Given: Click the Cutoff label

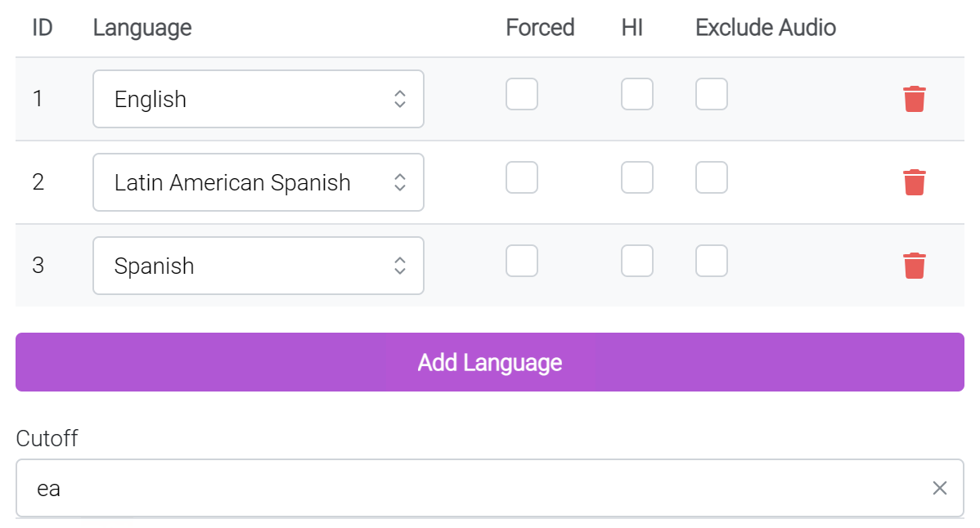Looking at the screenshot, I should point(47,439).
